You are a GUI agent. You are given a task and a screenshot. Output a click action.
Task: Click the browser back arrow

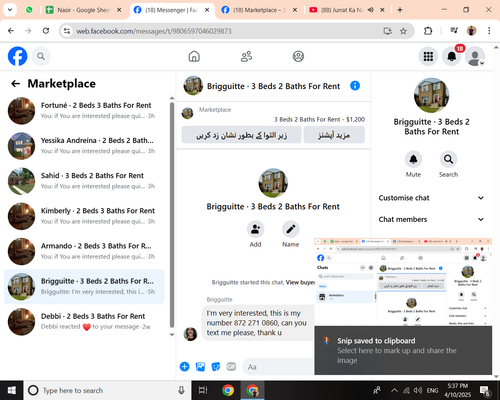11,31
